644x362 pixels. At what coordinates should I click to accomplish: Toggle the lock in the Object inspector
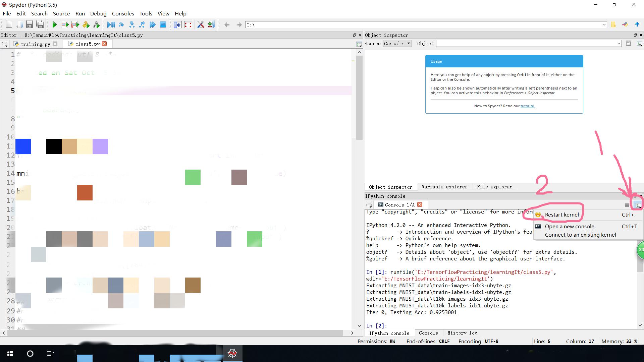coord(629,43)
